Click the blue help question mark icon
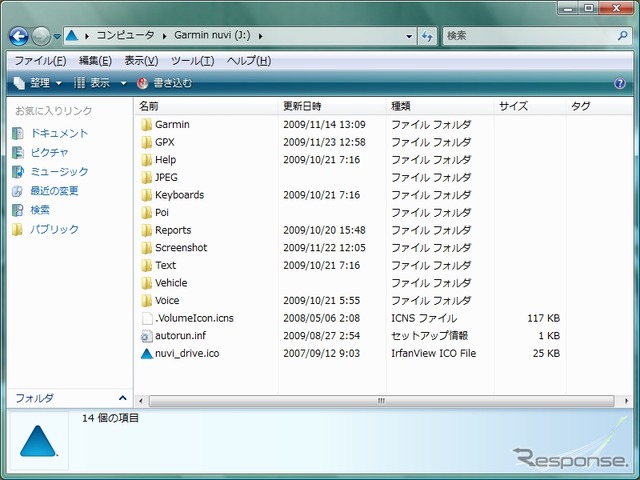Screen dimensions: 640x480 (x=620, y=84)
